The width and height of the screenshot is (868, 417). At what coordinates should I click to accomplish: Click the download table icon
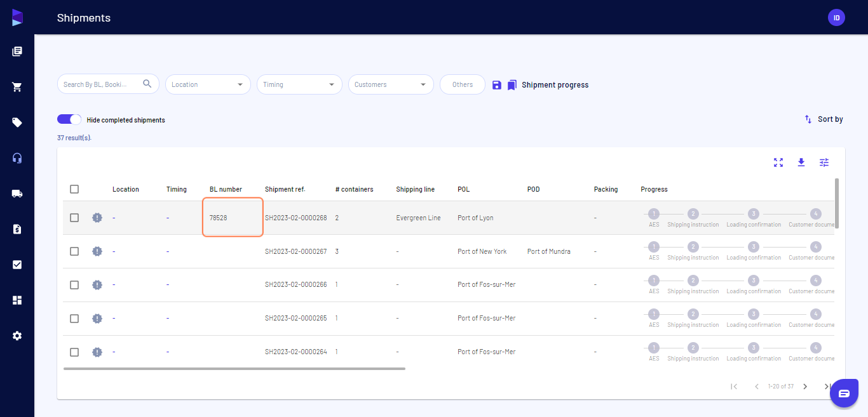coord(801,162)
